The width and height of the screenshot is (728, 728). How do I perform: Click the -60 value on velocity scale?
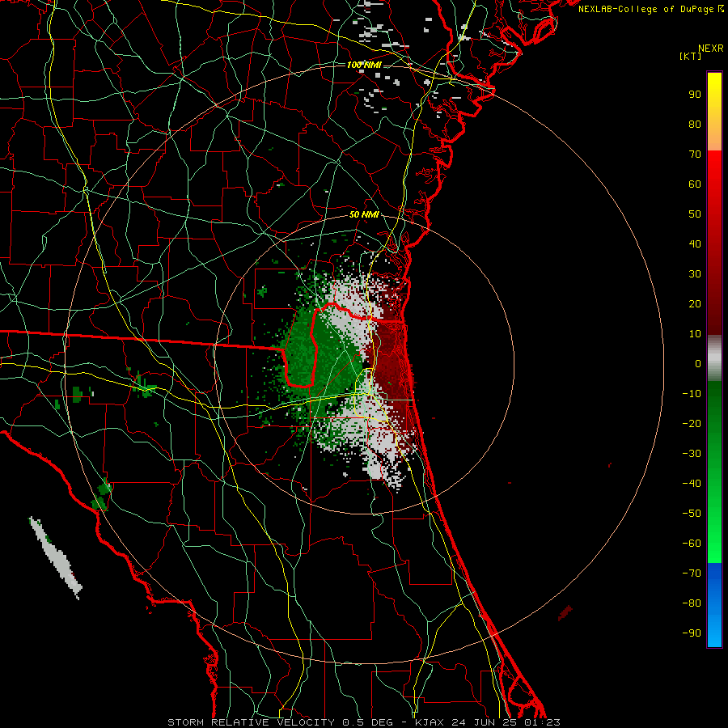tap(692, 544)
